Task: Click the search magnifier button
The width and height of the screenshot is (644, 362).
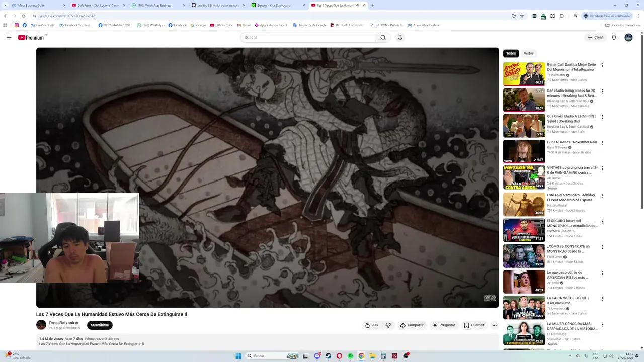Action: 383,37
